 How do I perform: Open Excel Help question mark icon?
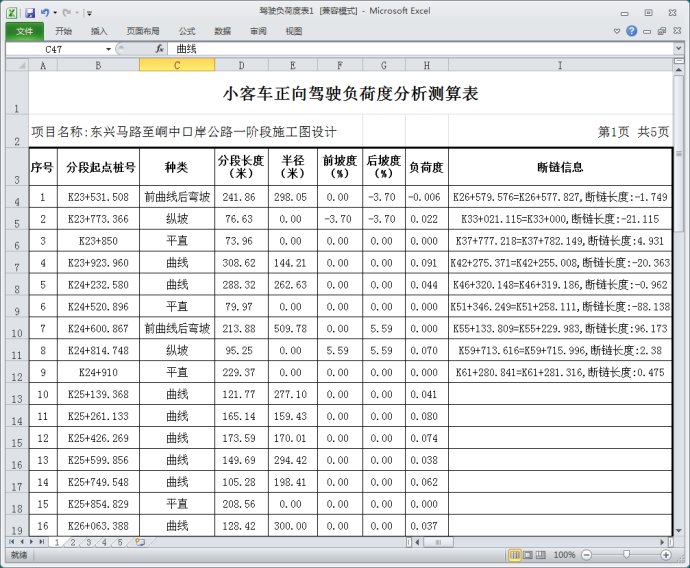point(633,31)
